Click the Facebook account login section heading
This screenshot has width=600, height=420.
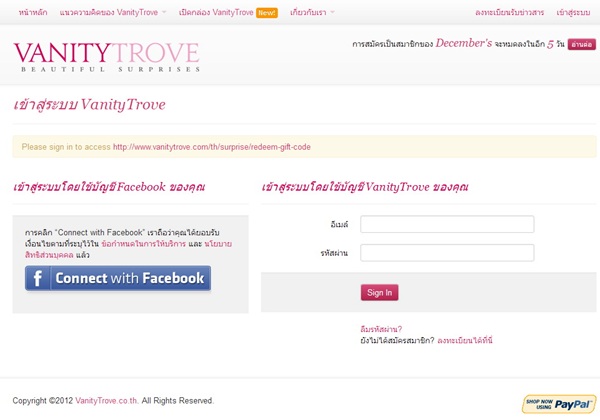(x=109, y=187)
